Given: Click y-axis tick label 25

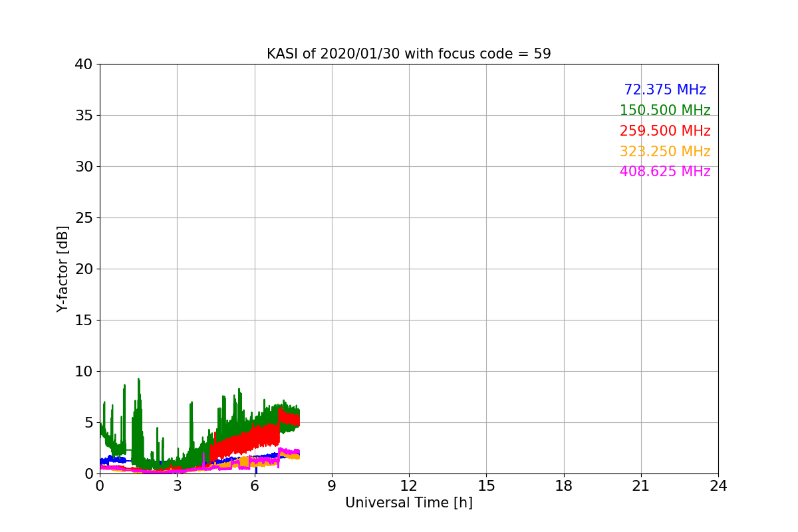Looking at the screenshot, I should 83,218.
